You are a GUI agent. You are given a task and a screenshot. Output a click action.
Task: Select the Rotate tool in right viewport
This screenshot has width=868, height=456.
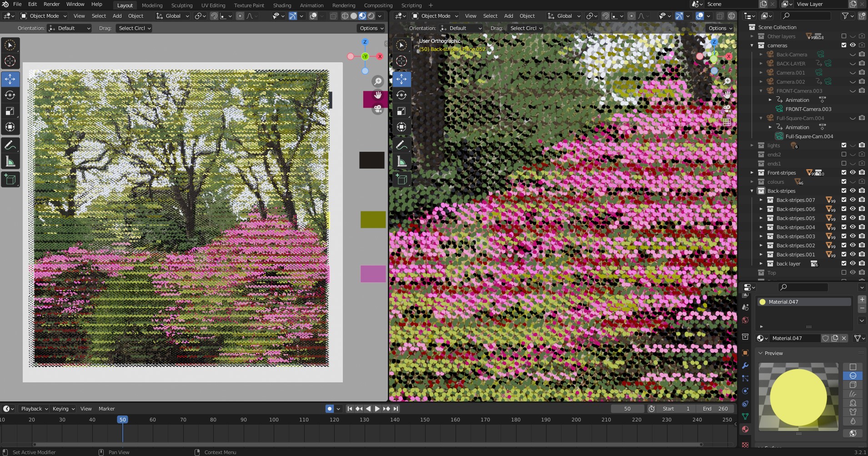(x=401, y=95)
